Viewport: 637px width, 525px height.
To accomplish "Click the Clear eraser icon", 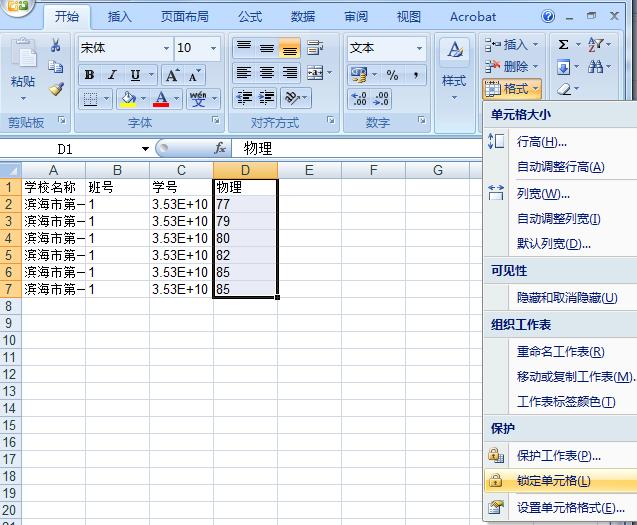I will pyautogui.click(x=564, y=89).
